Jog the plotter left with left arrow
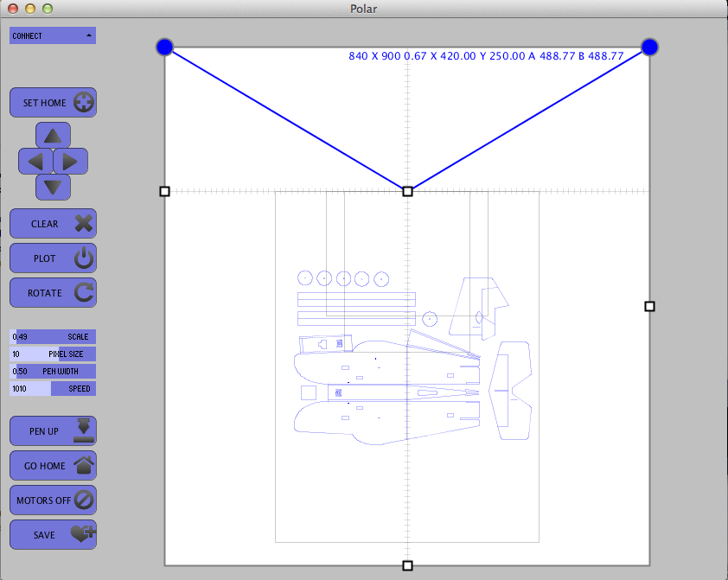The width and height of the screenshot is (728, 580). click(35, 162)
